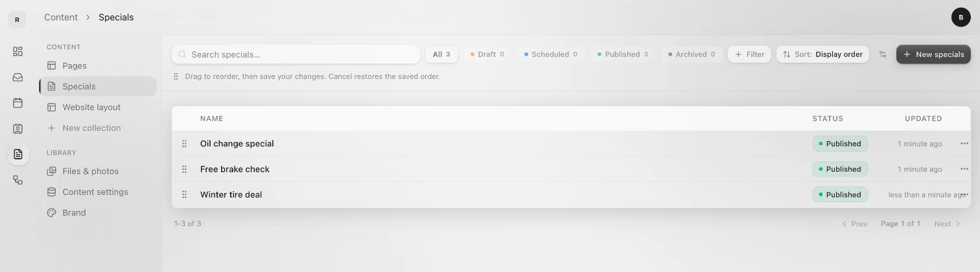Select the Archived filter tab
The image size is (980, 272).
coord(692,54)
